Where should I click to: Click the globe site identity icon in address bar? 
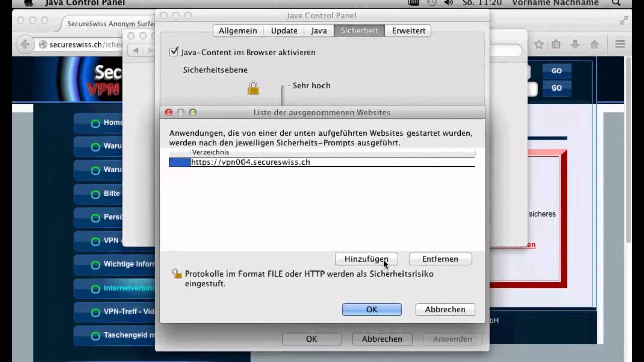[43, 44]
